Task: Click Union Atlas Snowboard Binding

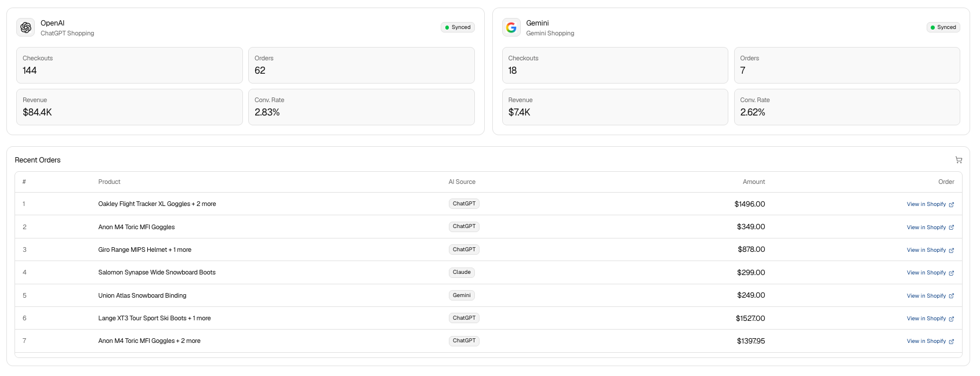Action: pos(142,296)
